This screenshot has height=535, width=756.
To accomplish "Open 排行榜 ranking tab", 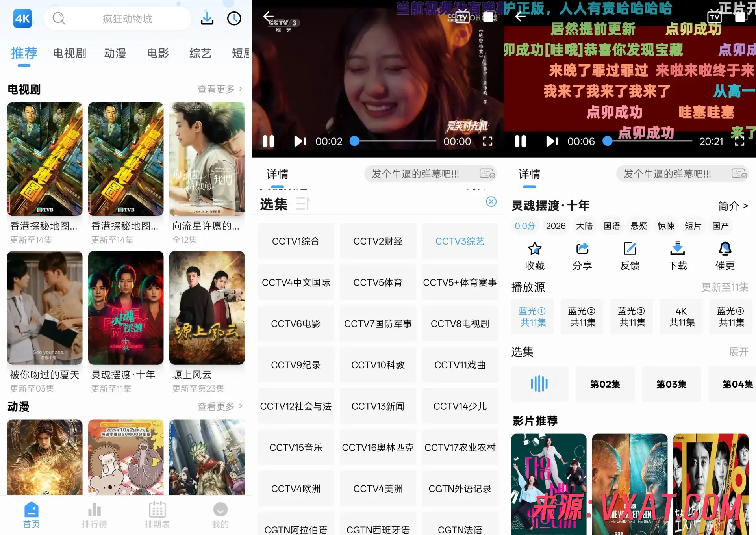I will point(94,515).
